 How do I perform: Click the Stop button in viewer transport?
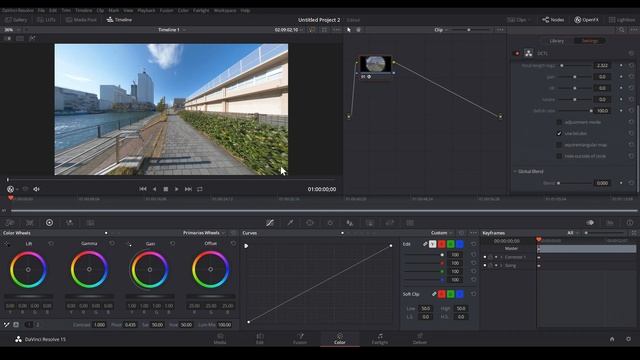coord(166,189)
